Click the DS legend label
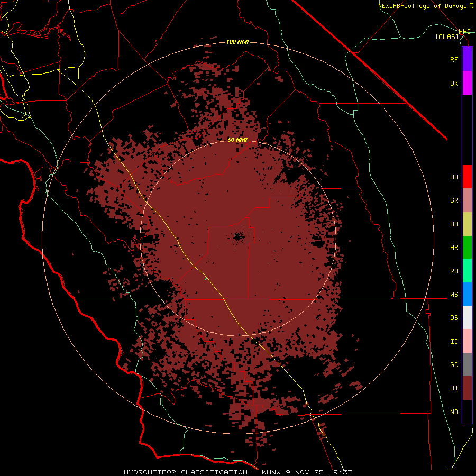476x476 pixels. (x=454, y=318)
